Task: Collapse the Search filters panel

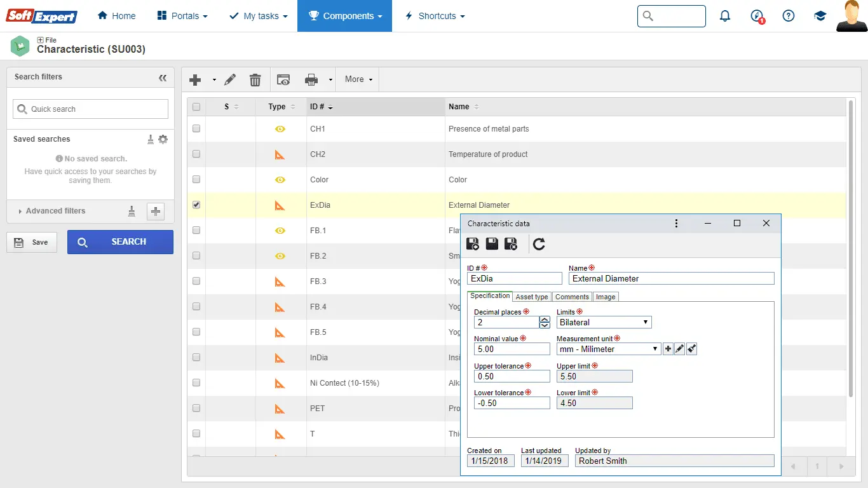Action: [163, 78]
